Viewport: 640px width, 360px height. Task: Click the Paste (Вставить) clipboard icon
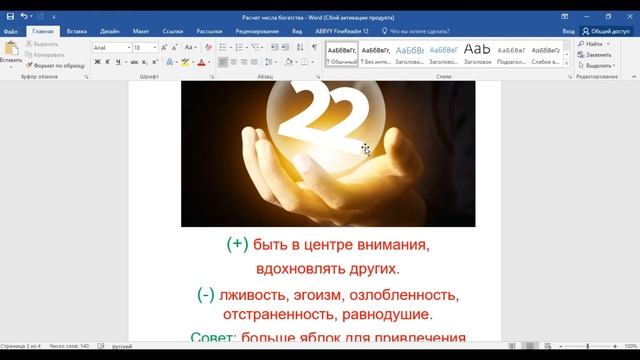(x=11, y=48)
